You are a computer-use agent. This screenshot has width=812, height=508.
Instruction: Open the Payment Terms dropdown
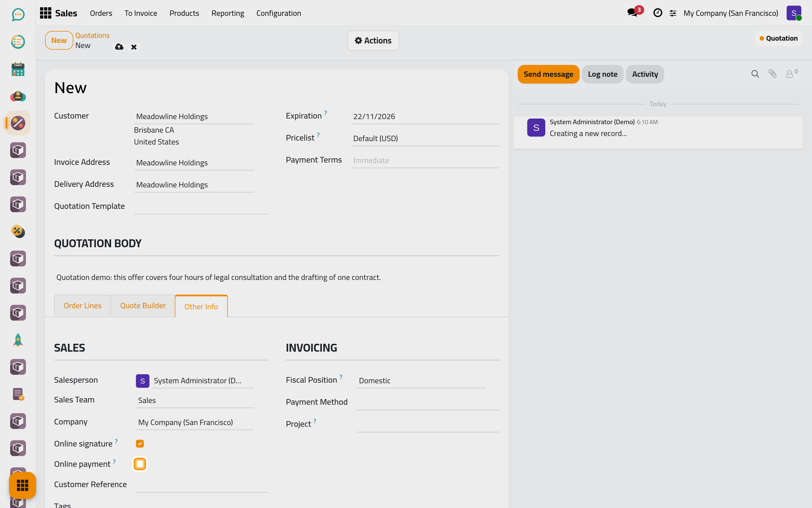[x=425, y=160]
